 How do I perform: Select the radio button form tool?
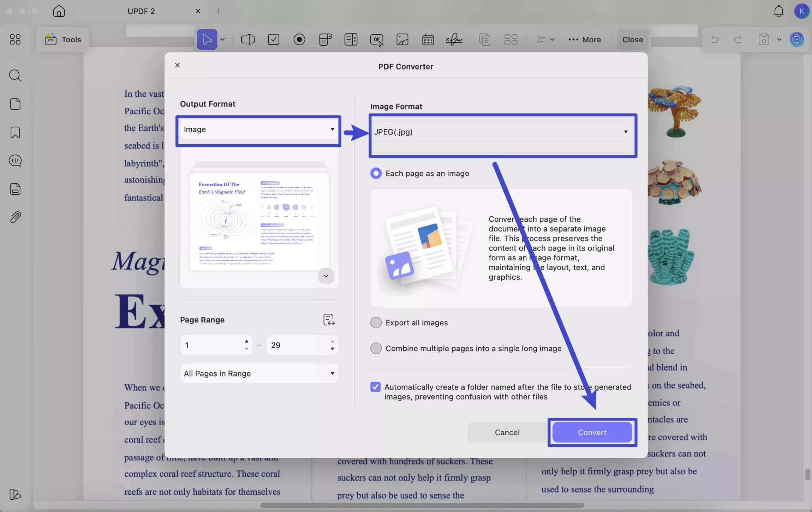click(299, 40)
